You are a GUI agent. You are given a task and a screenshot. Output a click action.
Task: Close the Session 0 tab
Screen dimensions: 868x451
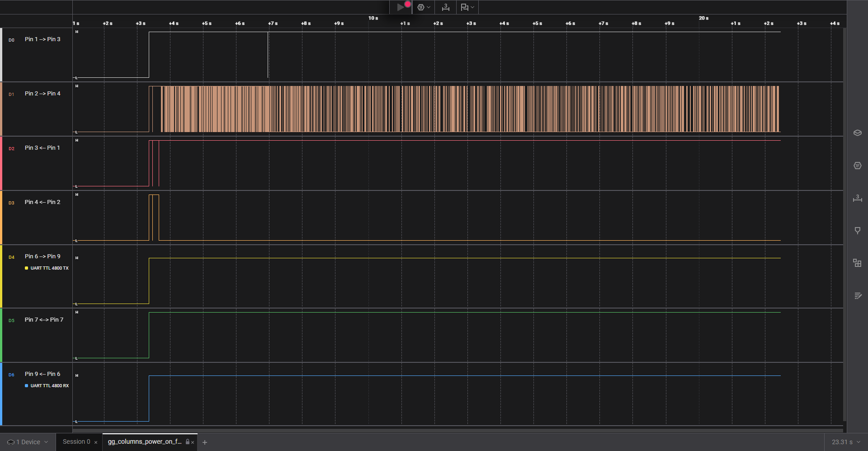[x=96, y=442]
